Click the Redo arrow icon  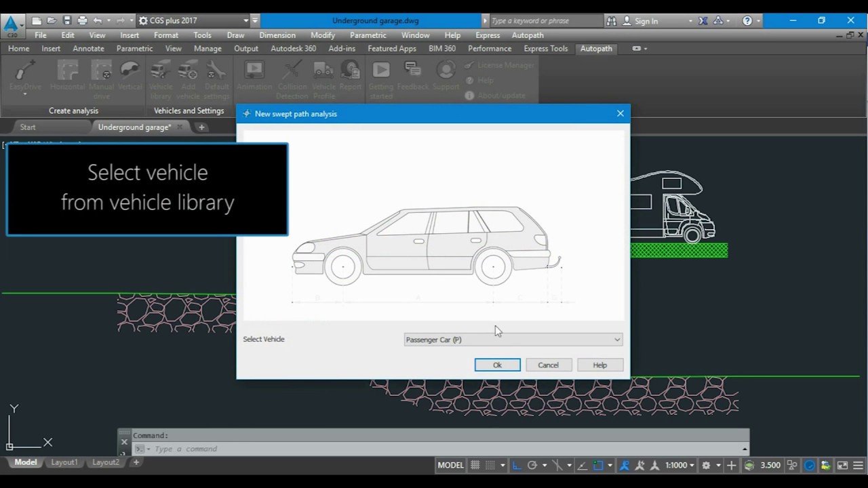[120, 21]
